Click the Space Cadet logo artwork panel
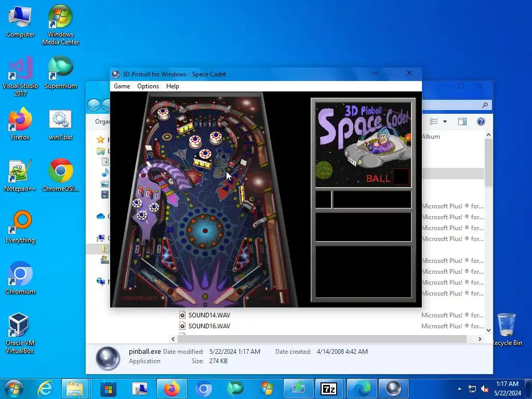The image size is (532, 399). 363,144
